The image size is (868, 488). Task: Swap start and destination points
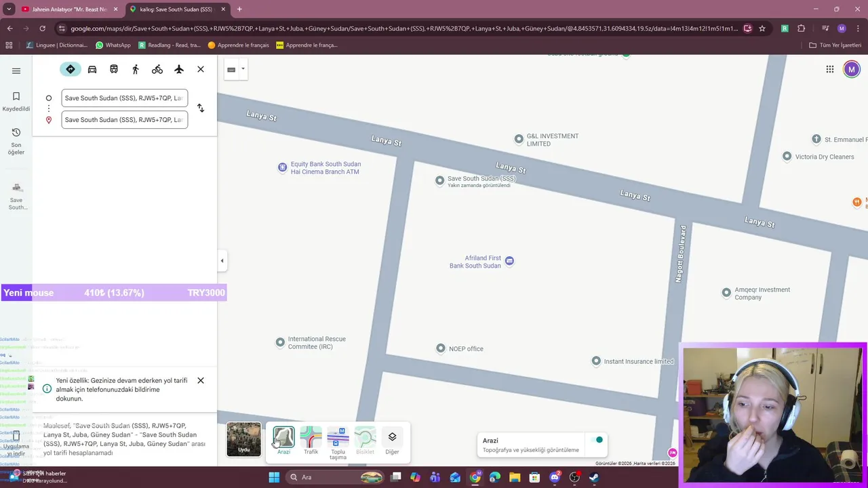(201, 108)
